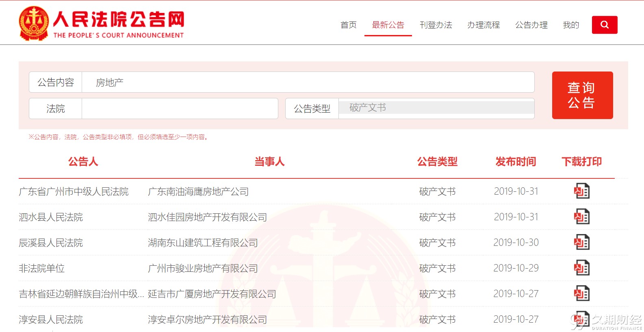
Task: Select announcer 吉林省延边朝鲜族自治州中级...
Action: [81, 294]
